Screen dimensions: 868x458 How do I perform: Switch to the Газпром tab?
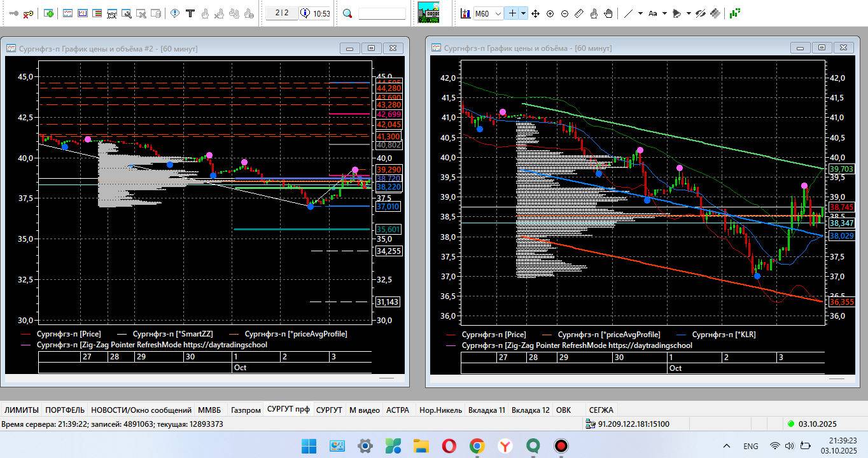click(x=246, y=410)
